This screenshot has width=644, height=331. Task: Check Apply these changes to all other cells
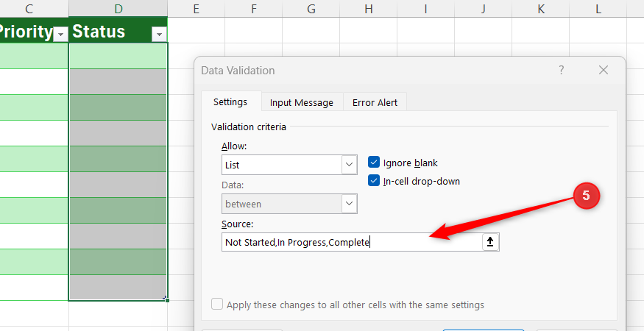[x=217, y=305]
